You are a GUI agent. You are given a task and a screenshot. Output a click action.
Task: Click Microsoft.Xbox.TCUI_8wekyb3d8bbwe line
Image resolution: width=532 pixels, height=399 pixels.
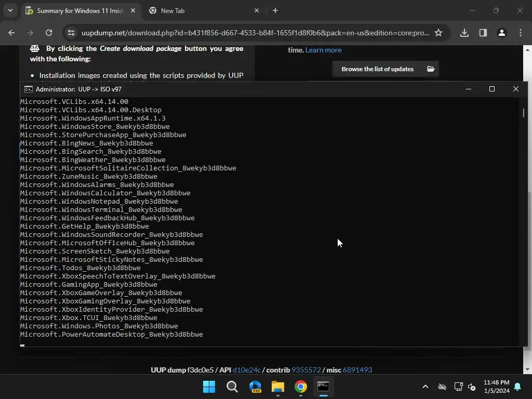point(88,317)
